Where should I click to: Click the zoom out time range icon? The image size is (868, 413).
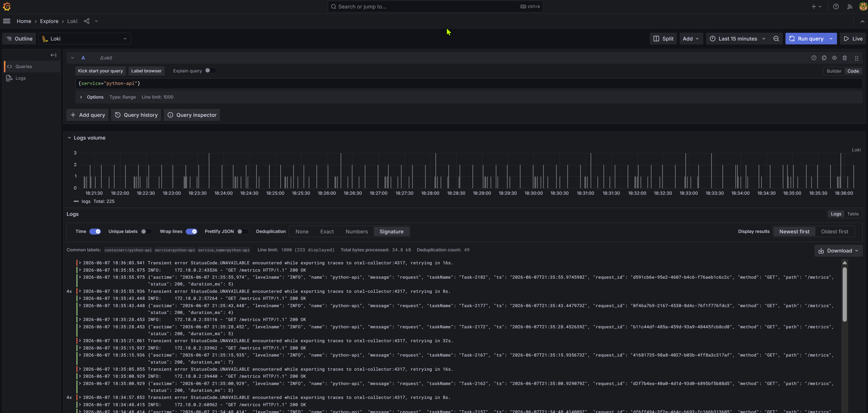point(776,39)
